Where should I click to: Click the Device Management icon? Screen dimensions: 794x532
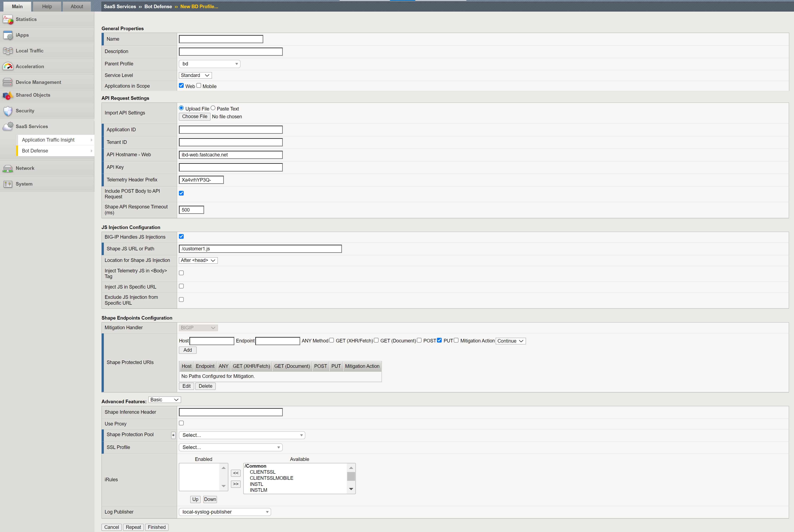tap(8, 82)
